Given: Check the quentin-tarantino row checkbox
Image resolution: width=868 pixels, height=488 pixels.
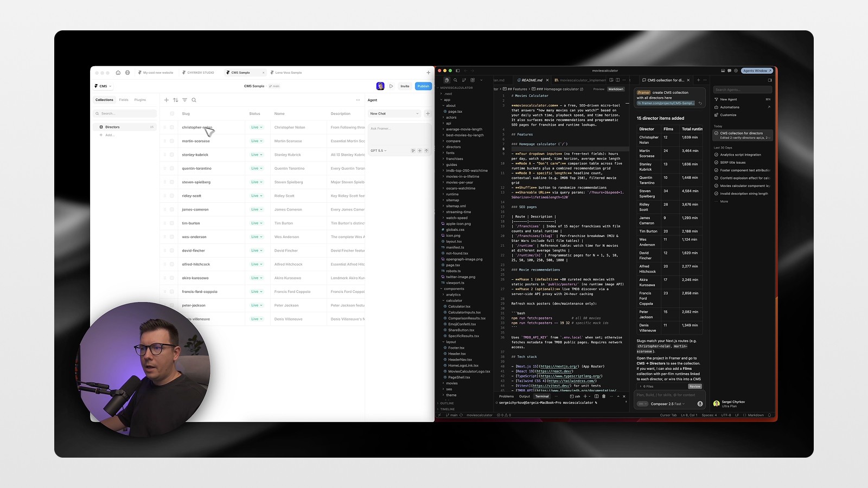Looking at the screenshot, I should [172, 169].
